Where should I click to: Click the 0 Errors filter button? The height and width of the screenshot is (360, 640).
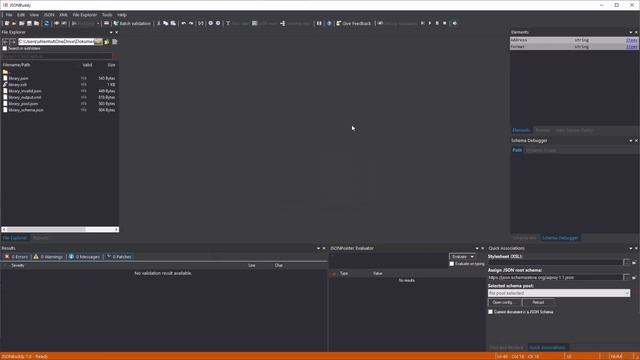click(16, 257)
